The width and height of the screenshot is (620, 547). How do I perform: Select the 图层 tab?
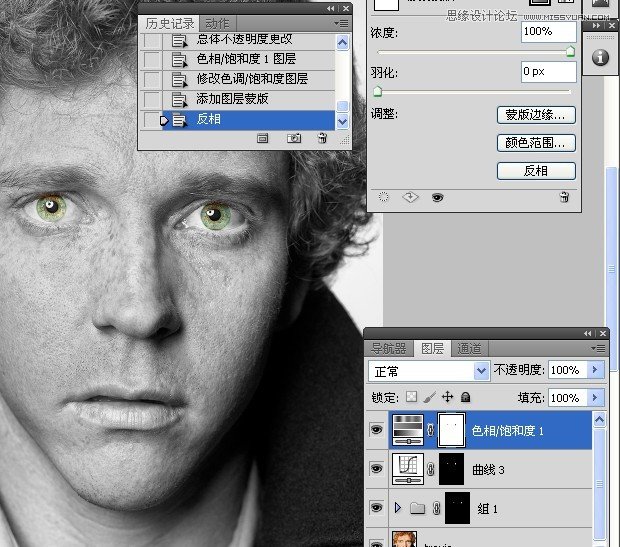pos(432,348)
